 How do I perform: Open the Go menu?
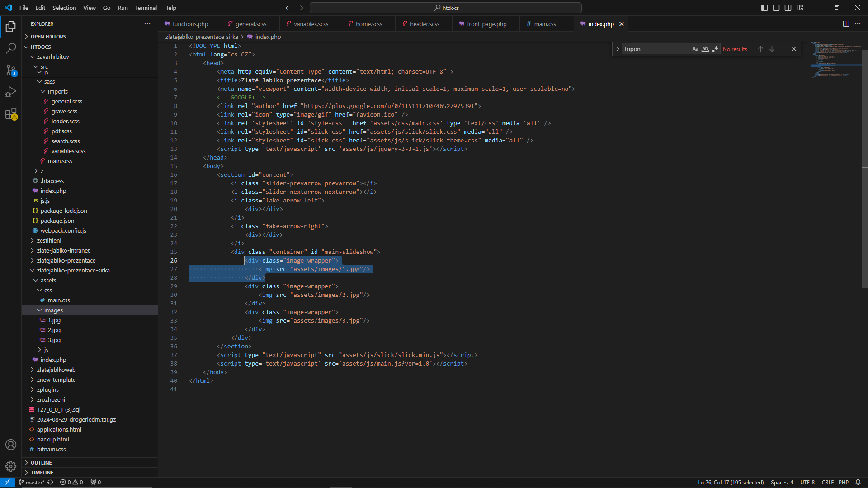click(107, 8)
